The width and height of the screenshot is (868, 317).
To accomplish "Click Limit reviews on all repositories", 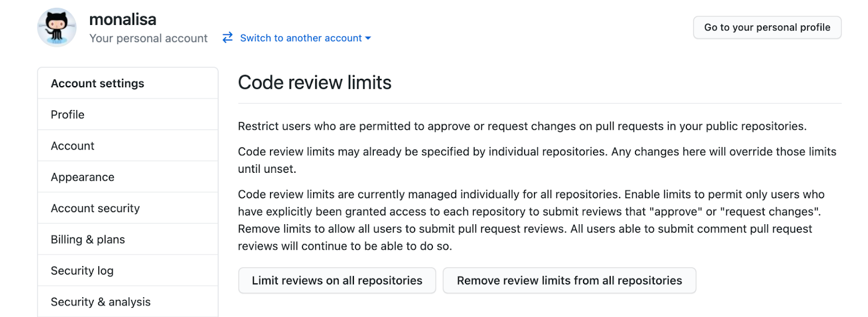I will [x=337, y=281].
